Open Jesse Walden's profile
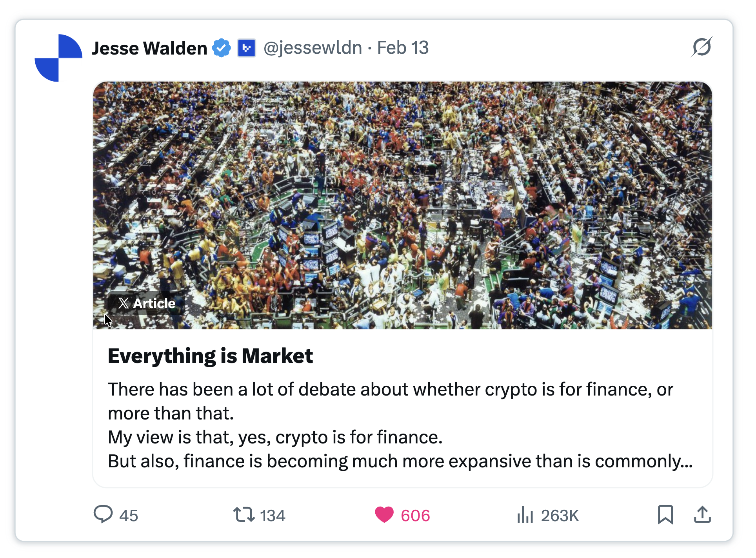The image size is (756, 558). tap(149, 47)
